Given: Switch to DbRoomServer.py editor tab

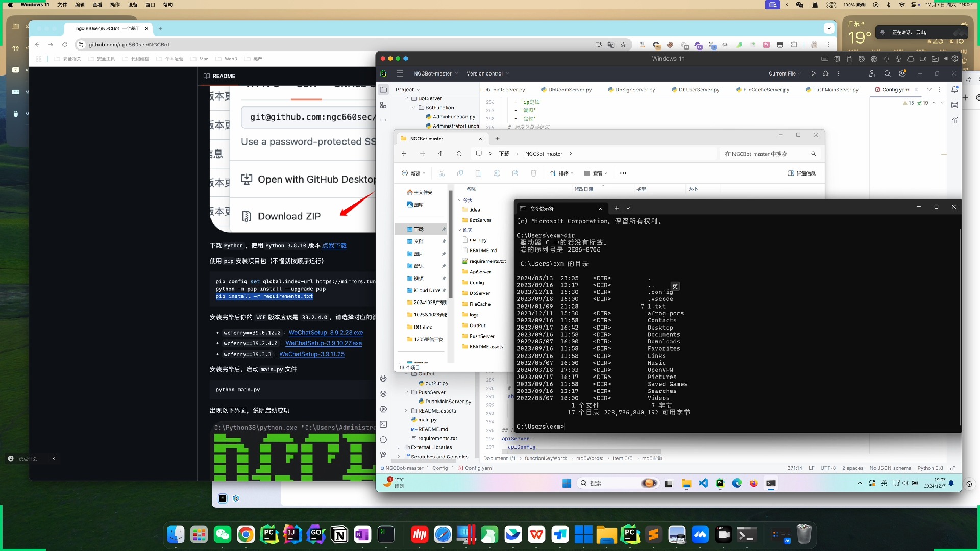Looking at the screenshot, I should [x=566, y=90].
